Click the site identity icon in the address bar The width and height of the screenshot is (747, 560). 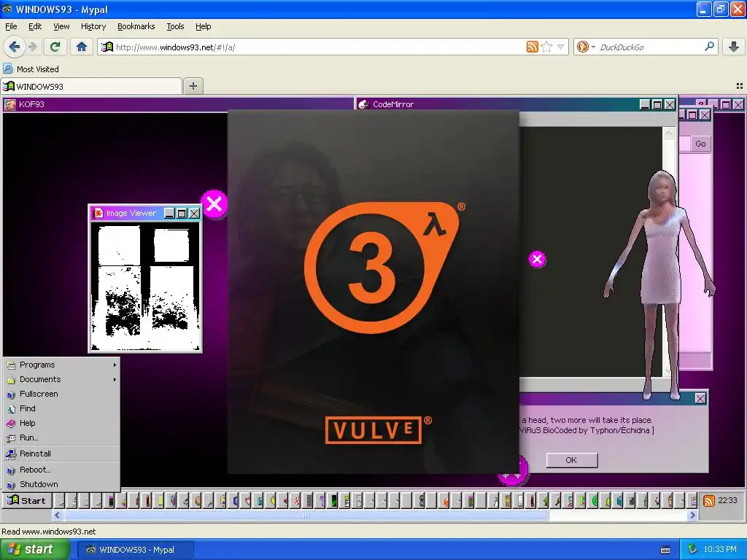click(x=107, y=47)
